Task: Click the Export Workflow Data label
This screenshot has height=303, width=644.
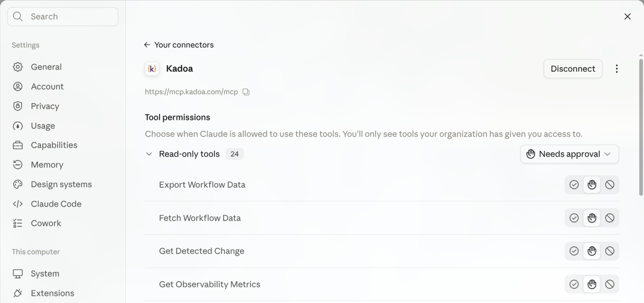Action: (202, 184)
